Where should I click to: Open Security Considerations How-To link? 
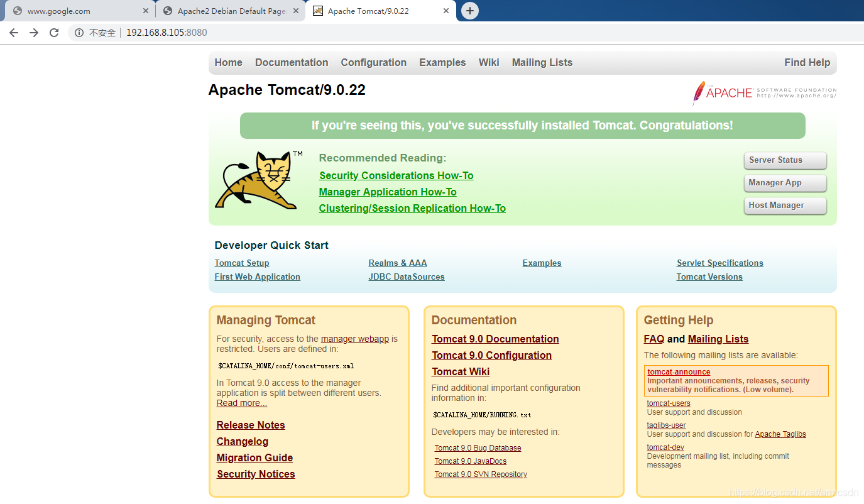[x=396, y=175]
